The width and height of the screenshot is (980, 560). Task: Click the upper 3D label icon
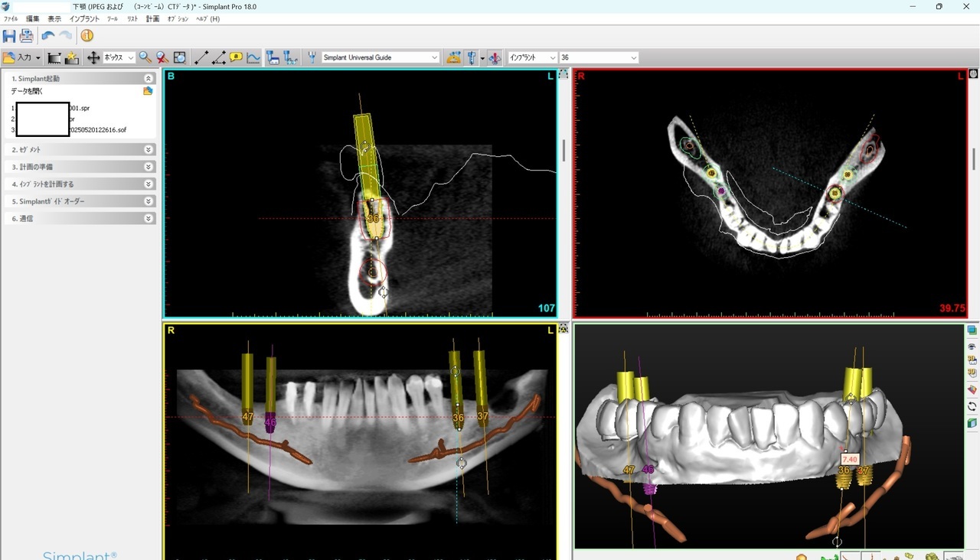tap(972, 360)
